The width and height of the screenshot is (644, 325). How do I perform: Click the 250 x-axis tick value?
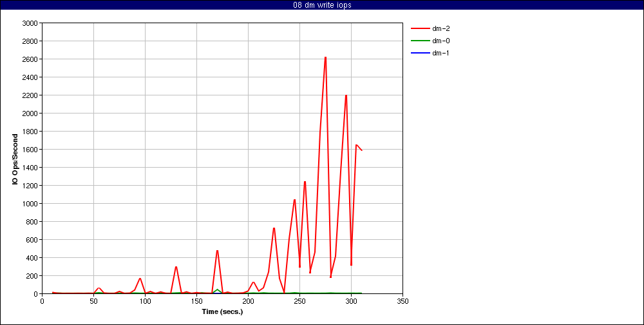pos(300,301)
